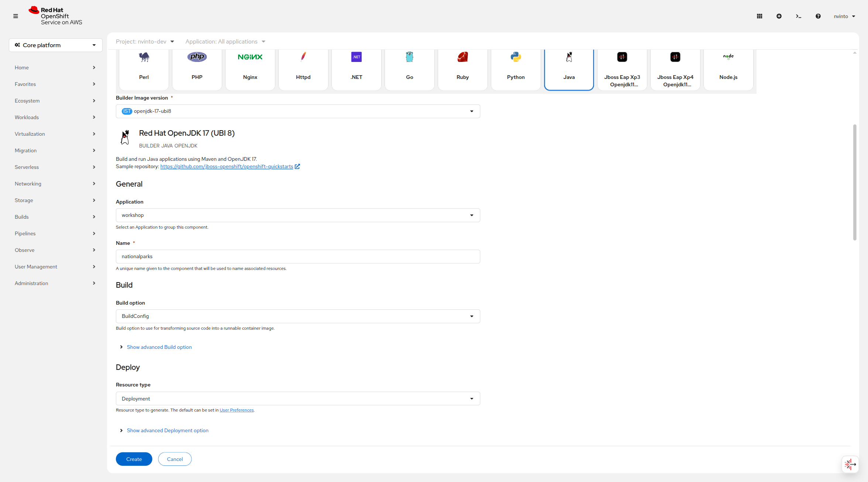
Task: Expand the Workloads navigation section
Action: (55, 117)
